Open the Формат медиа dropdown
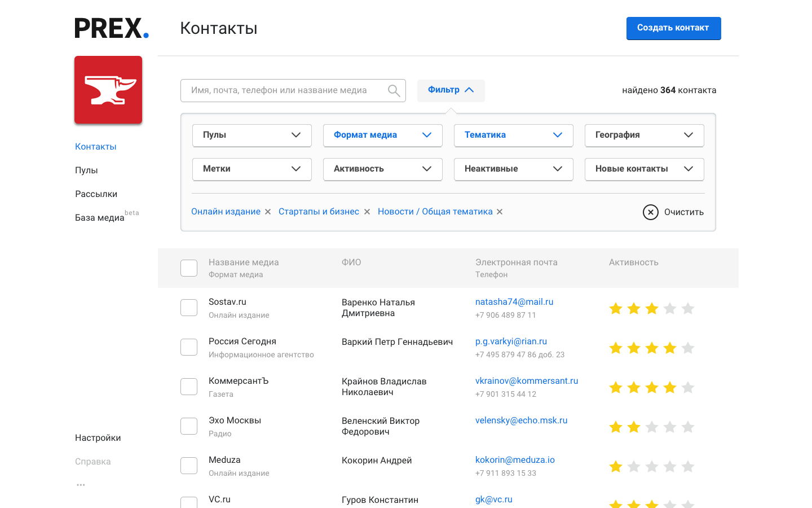This screenshot has width=812, height=508. 383,135
